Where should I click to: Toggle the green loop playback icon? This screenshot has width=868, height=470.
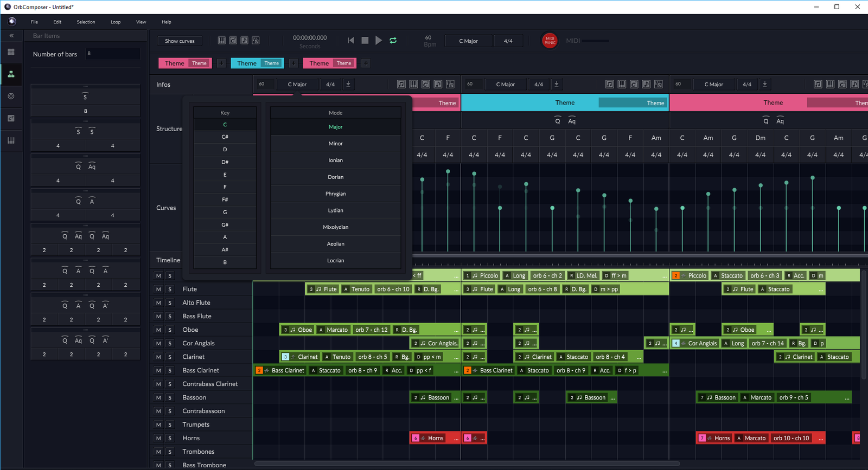(393, 41)
